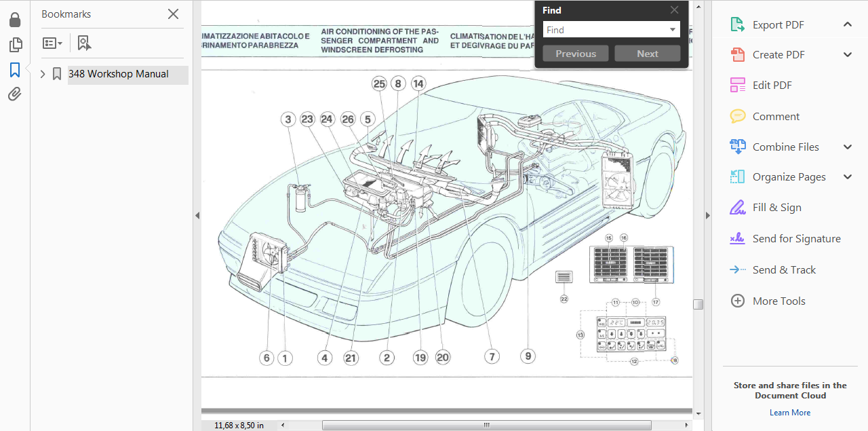Open the Find options dropdown arrow
This screenshot has height=431, width=868.
(673, 30)
